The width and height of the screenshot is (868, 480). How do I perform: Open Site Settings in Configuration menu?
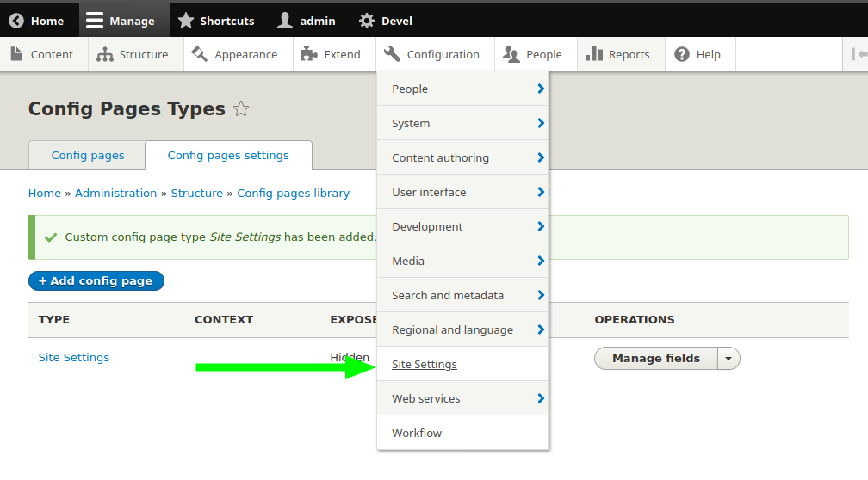tap(425, 365)
